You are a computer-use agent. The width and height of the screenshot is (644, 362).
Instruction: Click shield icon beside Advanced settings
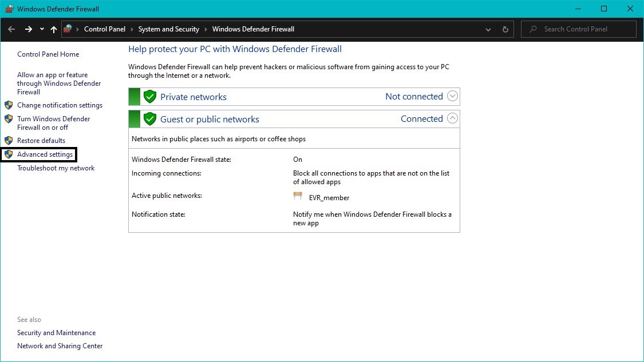point(9,154)
